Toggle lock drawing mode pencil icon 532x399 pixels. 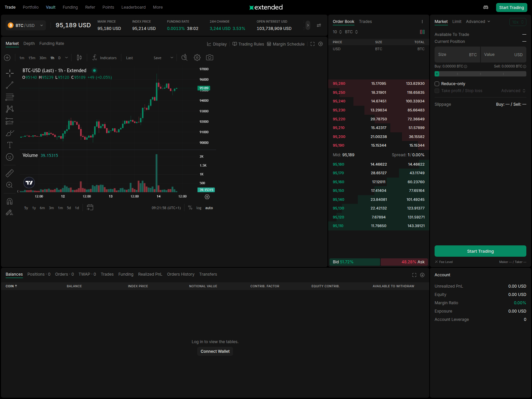(10, 213)
